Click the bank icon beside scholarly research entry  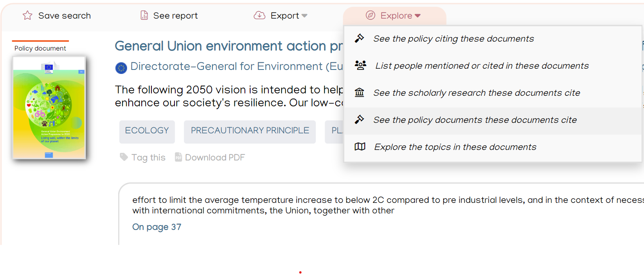pyautogui.click(x=360, y=92)
